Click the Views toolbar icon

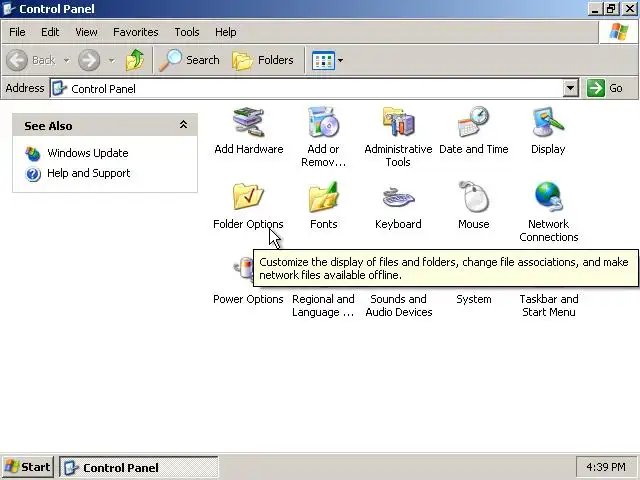click(323, 60)
